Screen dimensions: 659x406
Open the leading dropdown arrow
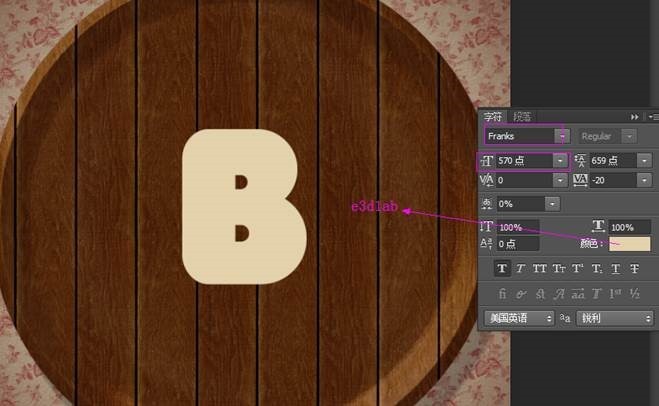(644, 161)
